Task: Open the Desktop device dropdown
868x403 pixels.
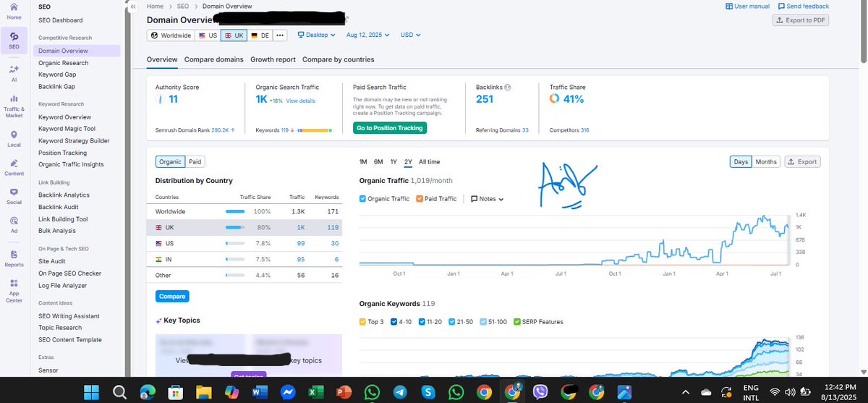Action: point(317,35)
